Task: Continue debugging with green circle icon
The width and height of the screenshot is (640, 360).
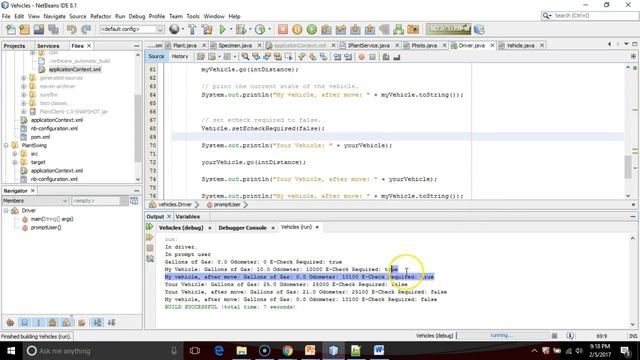Action: pos(312,29)
